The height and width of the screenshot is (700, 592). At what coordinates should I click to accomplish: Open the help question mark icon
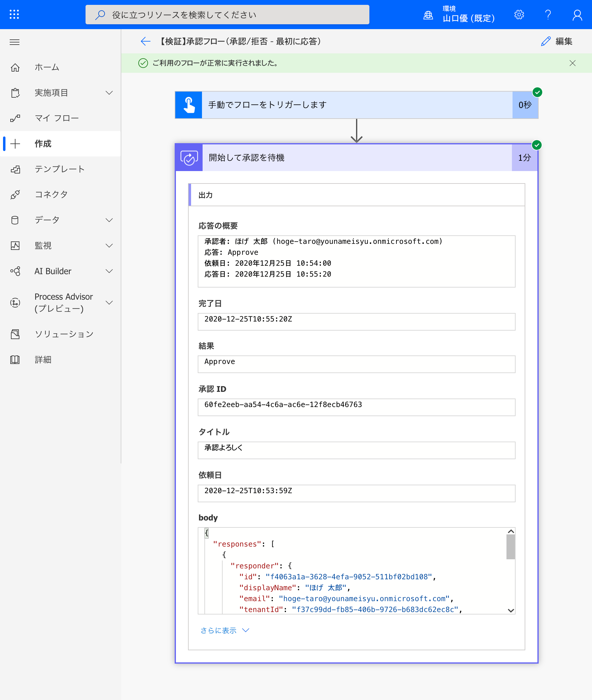pyautogui.click(x=548, y=15)
